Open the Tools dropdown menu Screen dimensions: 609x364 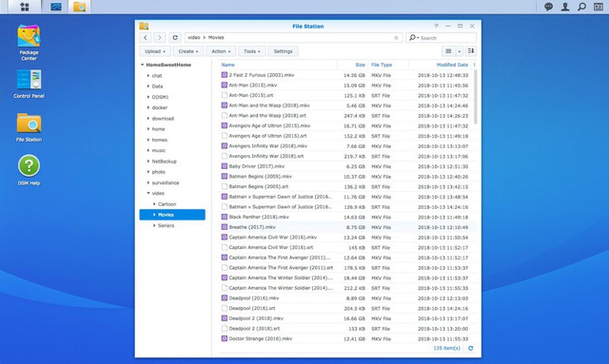(252, 51)
